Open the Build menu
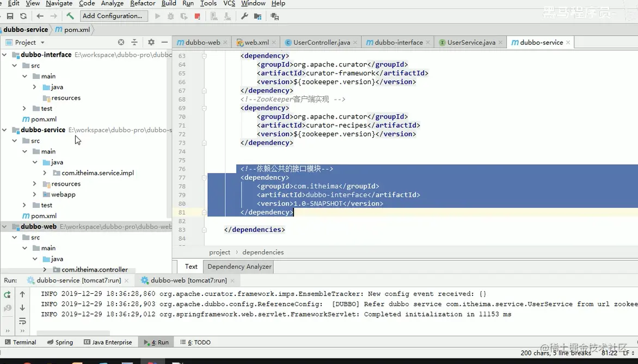Viewport: 638px width, 364px height. [168, 3]
